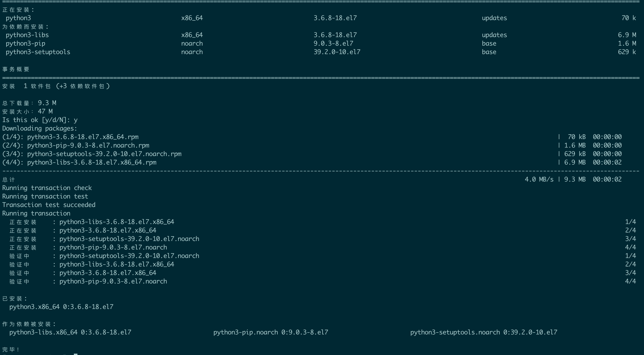Screen dimensions: 644x355
Task: Click 'python3-libs.x86_64 0:3.6.8-18.el7' entry
Action: point(70,332)
